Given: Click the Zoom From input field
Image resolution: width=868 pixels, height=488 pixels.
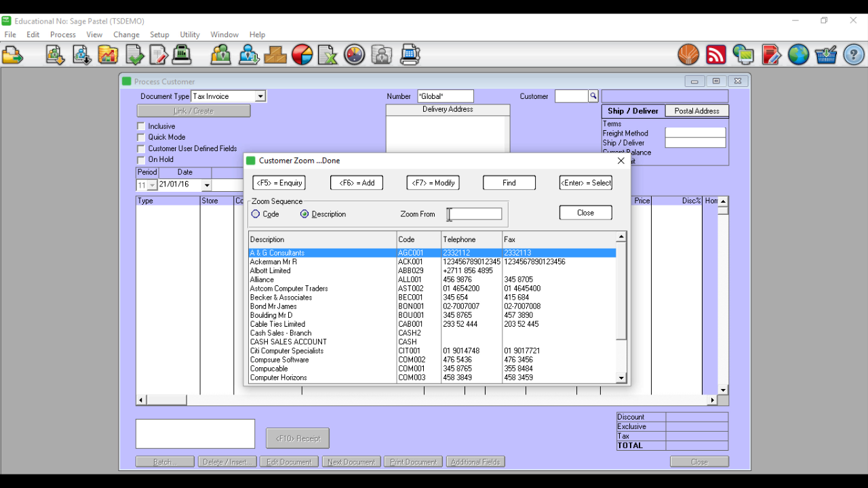Looking at the screenshot, I should click(x=477, y=214).
